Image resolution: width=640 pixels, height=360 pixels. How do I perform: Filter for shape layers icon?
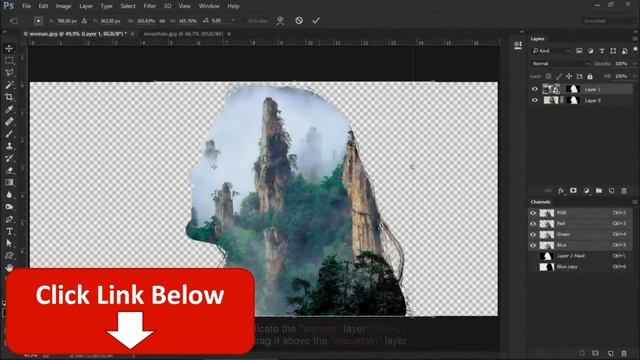pyautogui.click(x=613, y=51)
